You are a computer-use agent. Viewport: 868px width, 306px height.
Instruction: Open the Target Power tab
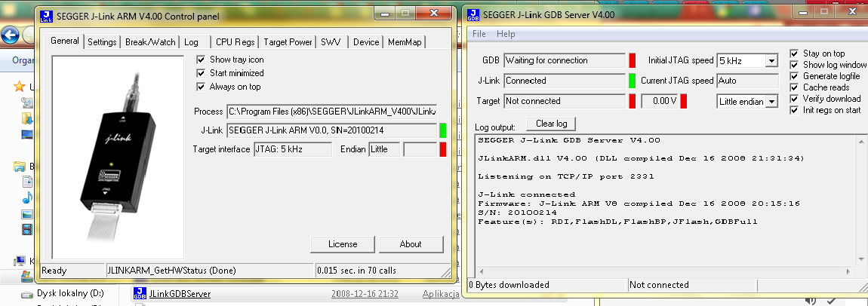pos(288,42)
